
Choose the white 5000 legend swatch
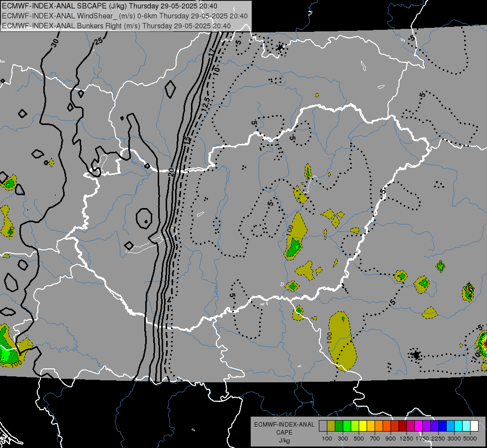[x=474, y=426]
